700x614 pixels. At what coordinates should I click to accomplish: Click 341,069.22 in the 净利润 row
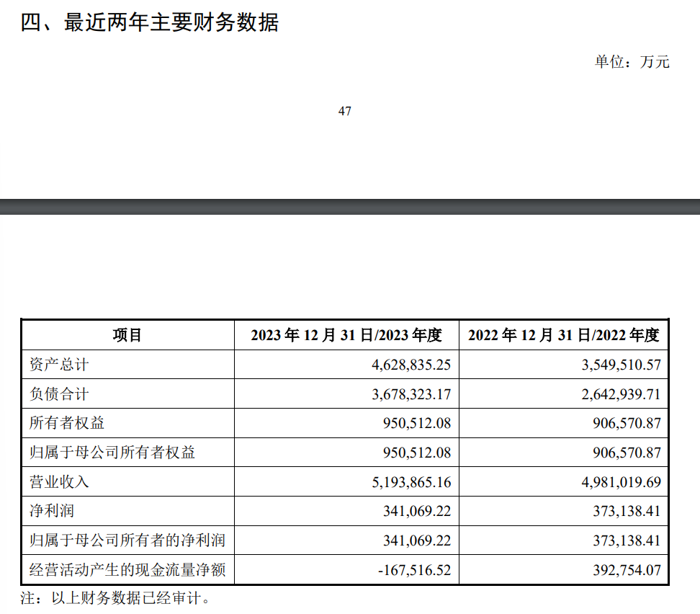tap(417, 511)
